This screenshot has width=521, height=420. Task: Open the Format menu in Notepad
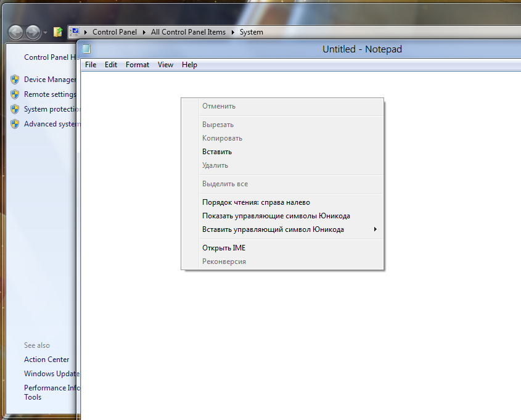click(137, 65)
